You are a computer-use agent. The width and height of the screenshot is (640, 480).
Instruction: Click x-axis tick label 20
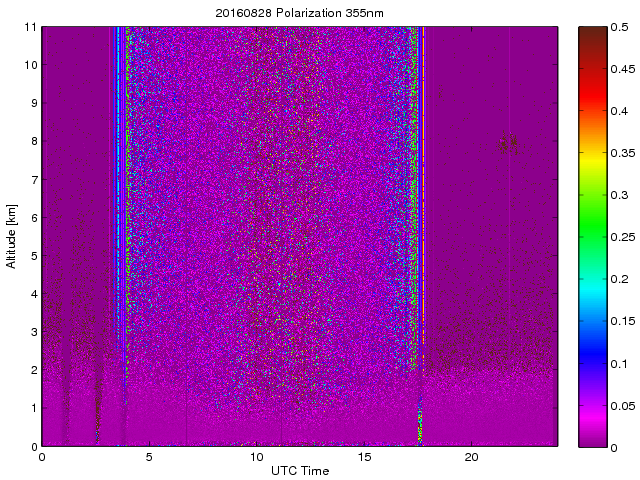point(471,457)
